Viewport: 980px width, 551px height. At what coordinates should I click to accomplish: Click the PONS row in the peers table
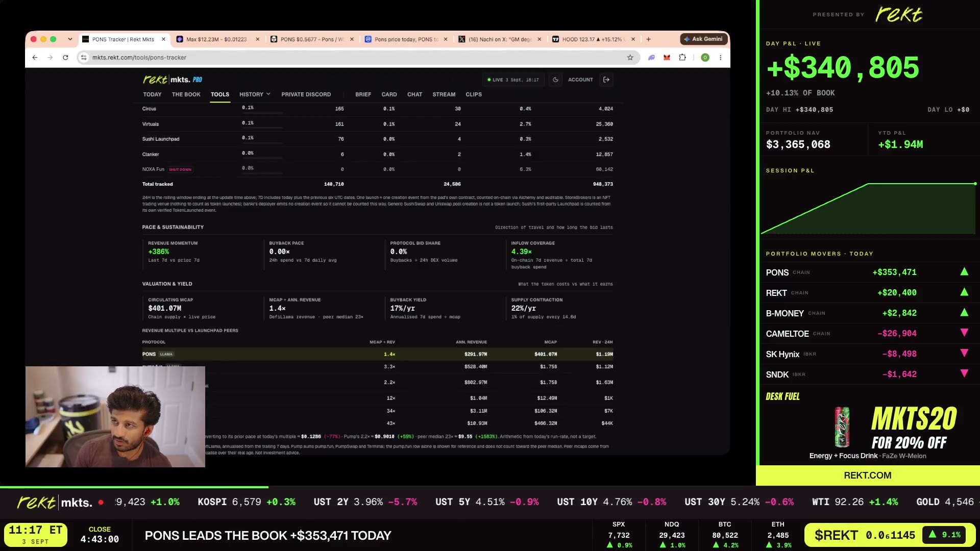(x=377, y=354)
